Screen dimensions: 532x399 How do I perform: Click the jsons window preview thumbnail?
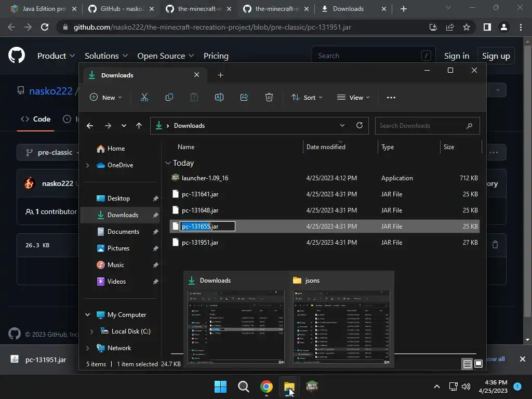tap(341, 327)
